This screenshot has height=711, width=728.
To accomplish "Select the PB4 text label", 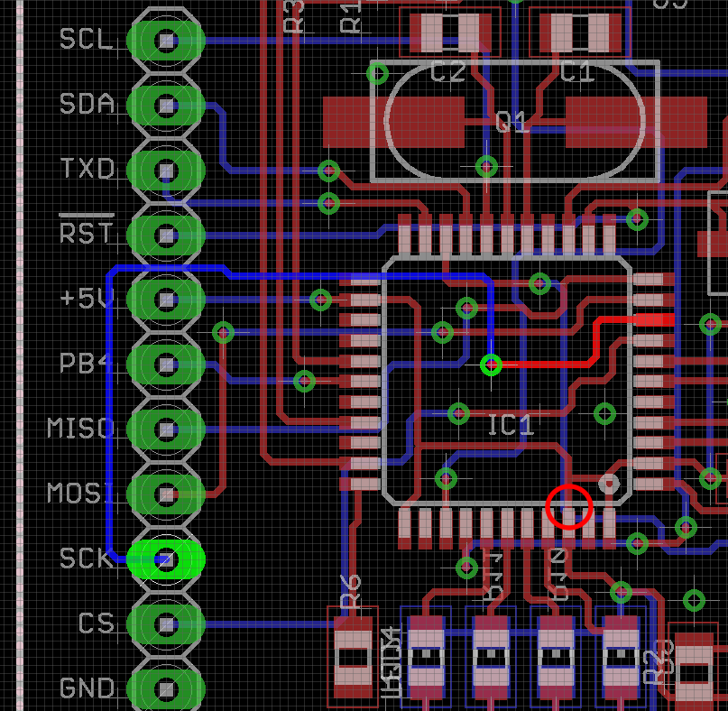I will tap(87, 363).
